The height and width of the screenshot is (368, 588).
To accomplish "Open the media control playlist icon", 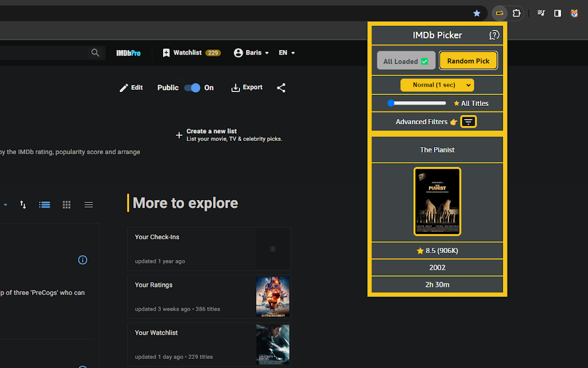I will pyautogui.click(x=541, y=13).
